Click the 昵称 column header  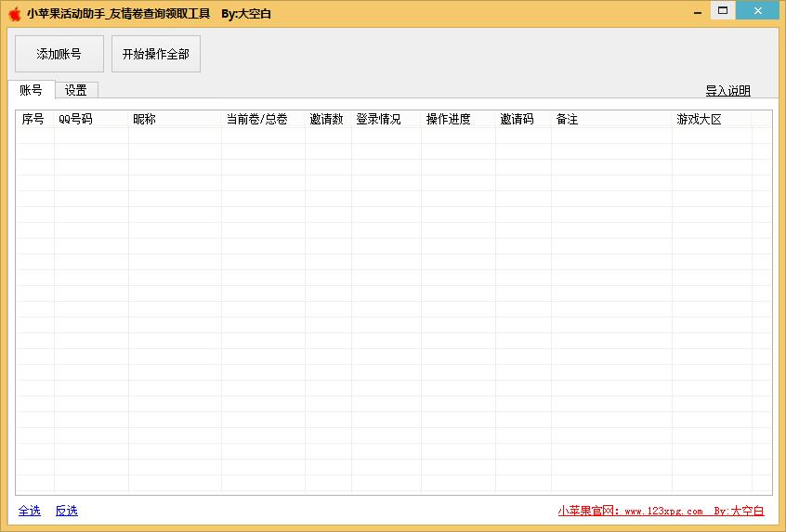point(145,120)
